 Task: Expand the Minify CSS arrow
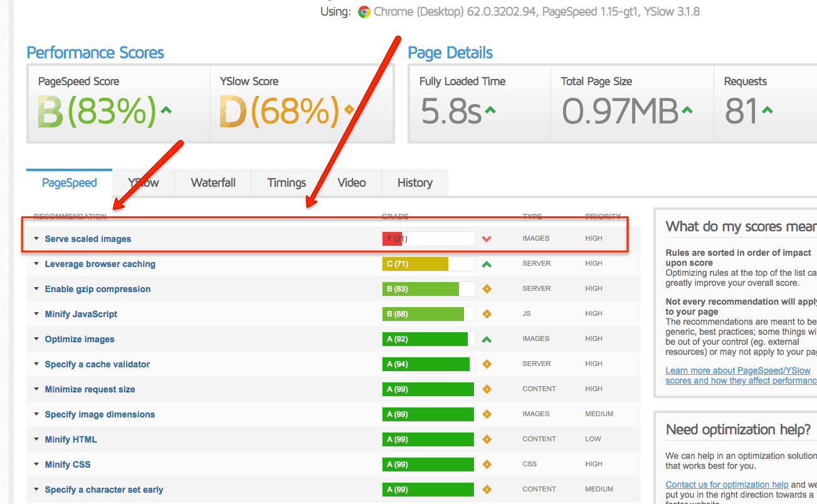36,465
